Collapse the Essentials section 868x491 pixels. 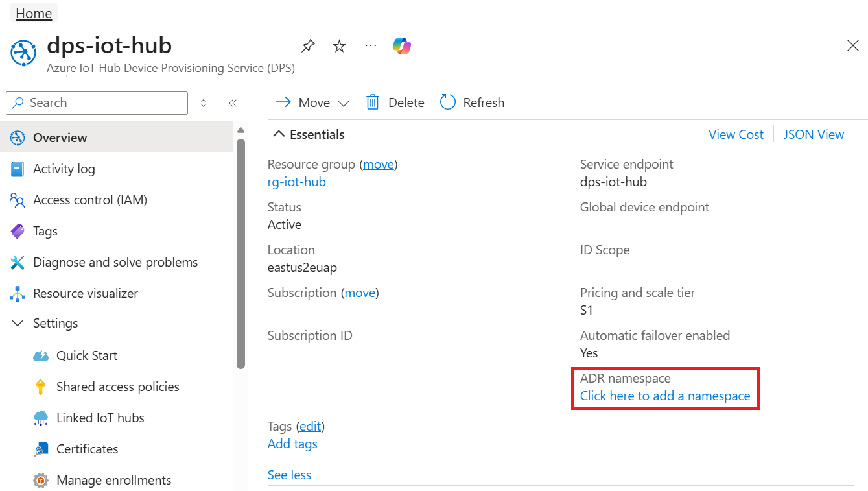pyautogui.click(x=279, y=134)
